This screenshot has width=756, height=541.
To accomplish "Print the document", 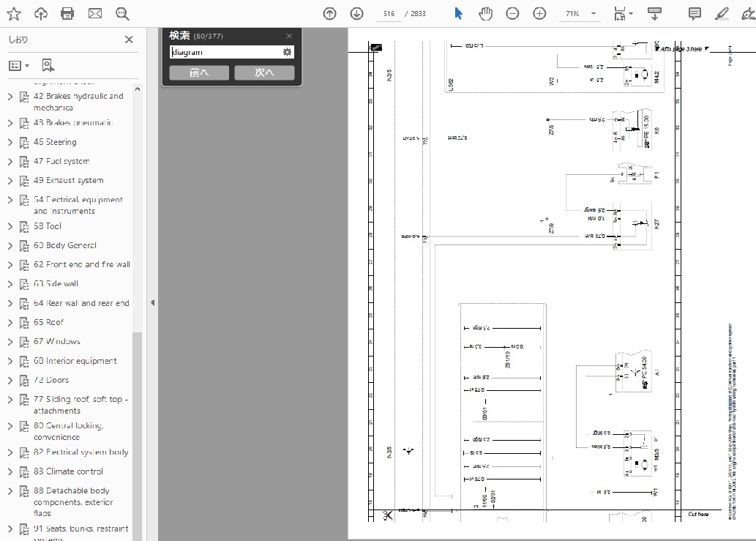I will click(x=67, y=13).
